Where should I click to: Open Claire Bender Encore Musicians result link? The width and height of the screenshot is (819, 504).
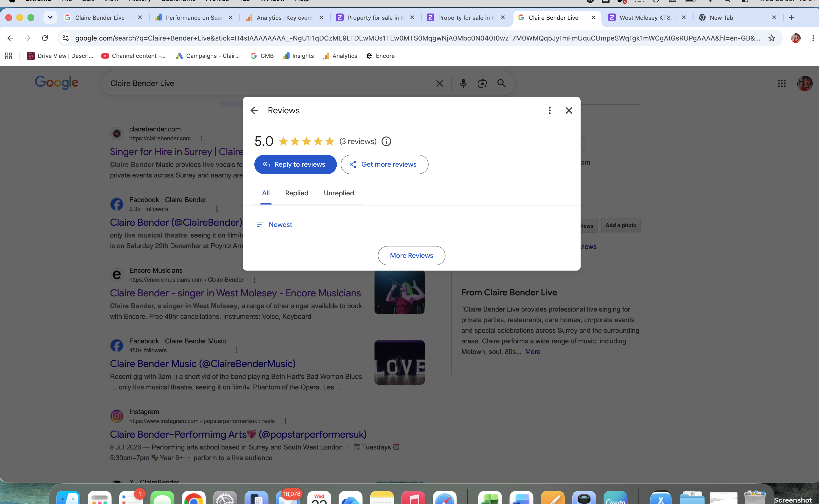(236, 293)
